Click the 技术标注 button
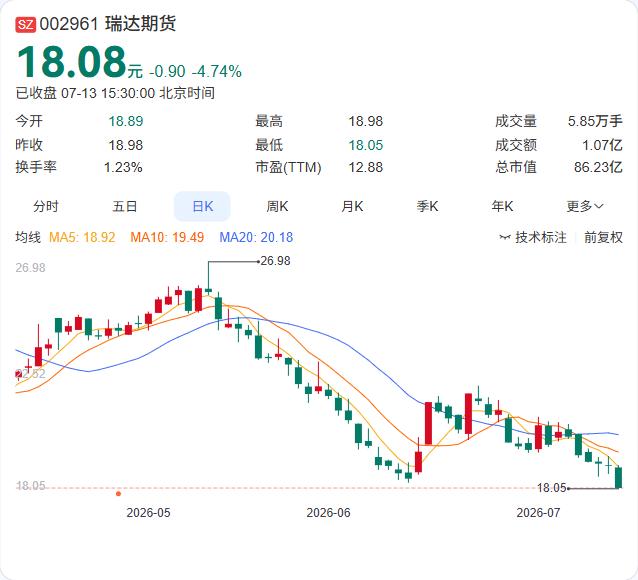This screenshot has width=638, height=580. click(x=533, y=237)
